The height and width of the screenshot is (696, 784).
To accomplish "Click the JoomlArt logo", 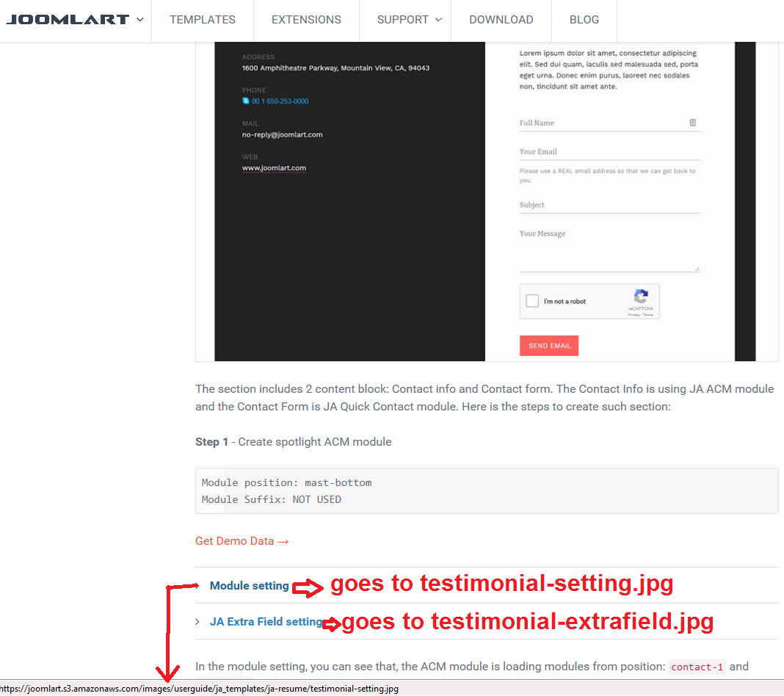I will point(68,20).
